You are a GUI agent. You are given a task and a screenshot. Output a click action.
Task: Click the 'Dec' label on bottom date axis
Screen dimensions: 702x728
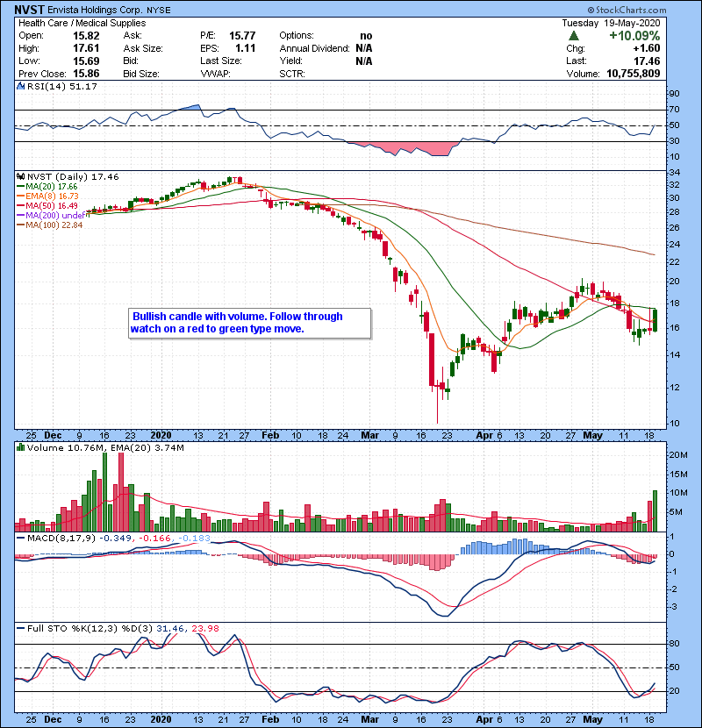pyautogui.click(x=53, y=719)
